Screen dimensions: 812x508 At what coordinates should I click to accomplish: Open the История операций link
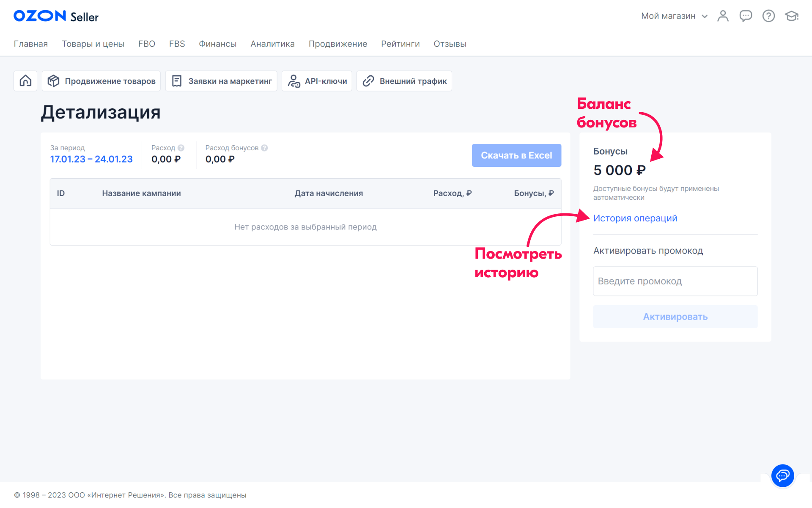635,218
